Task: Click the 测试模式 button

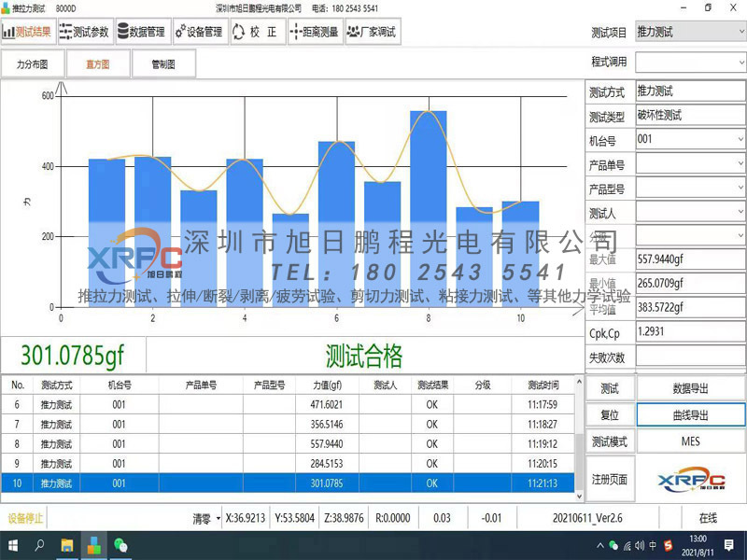Action: pos(610,441)
